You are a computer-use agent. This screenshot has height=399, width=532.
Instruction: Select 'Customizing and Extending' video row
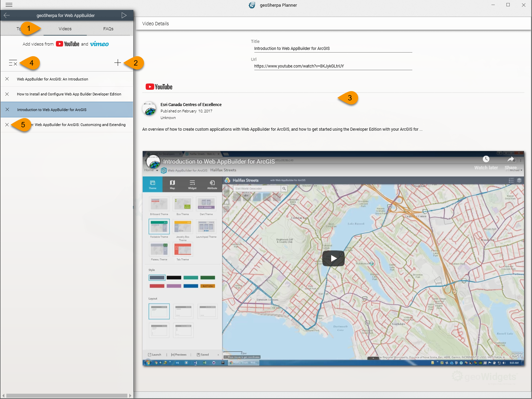(67, 125)
